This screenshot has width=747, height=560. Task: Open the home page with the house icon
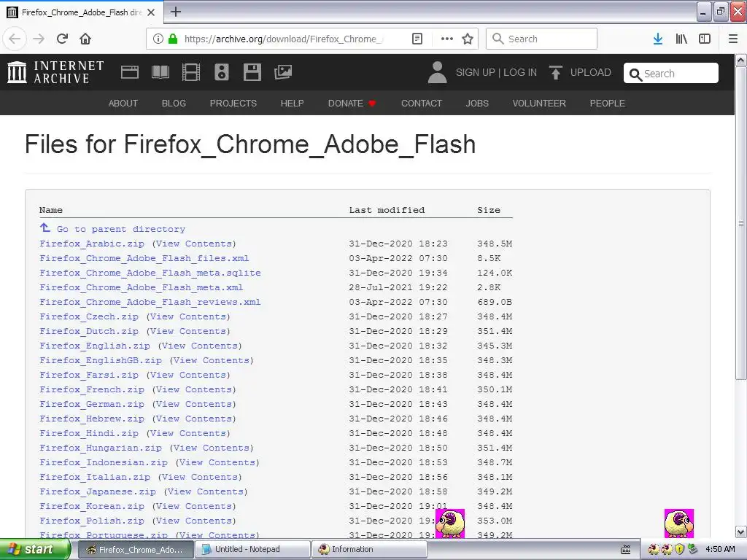pos(85,39)
